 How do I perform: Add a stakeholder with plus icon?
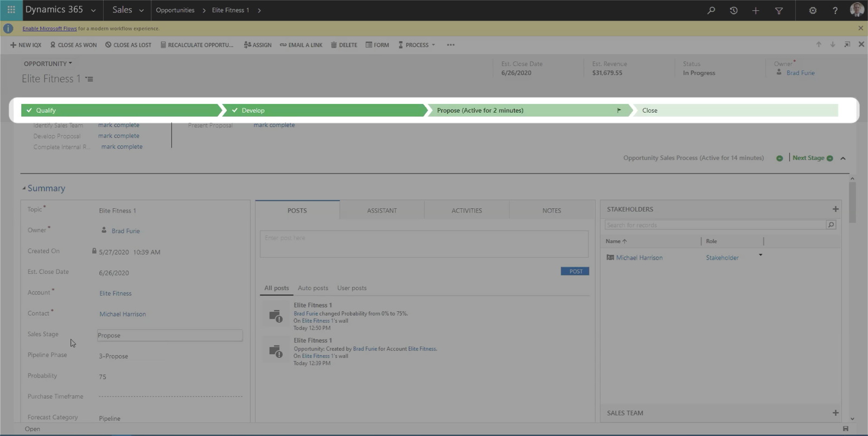tap(835, 209)
